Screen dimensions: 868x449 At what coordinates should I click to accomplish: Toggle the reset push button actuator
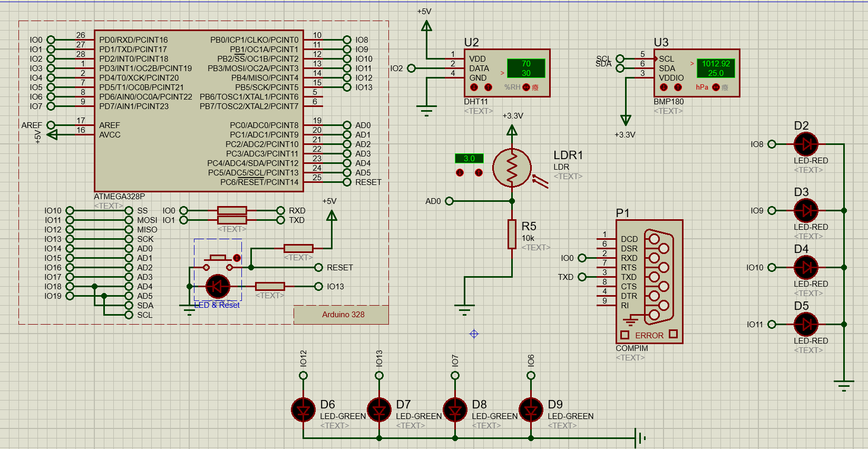[x=237, y=258]
